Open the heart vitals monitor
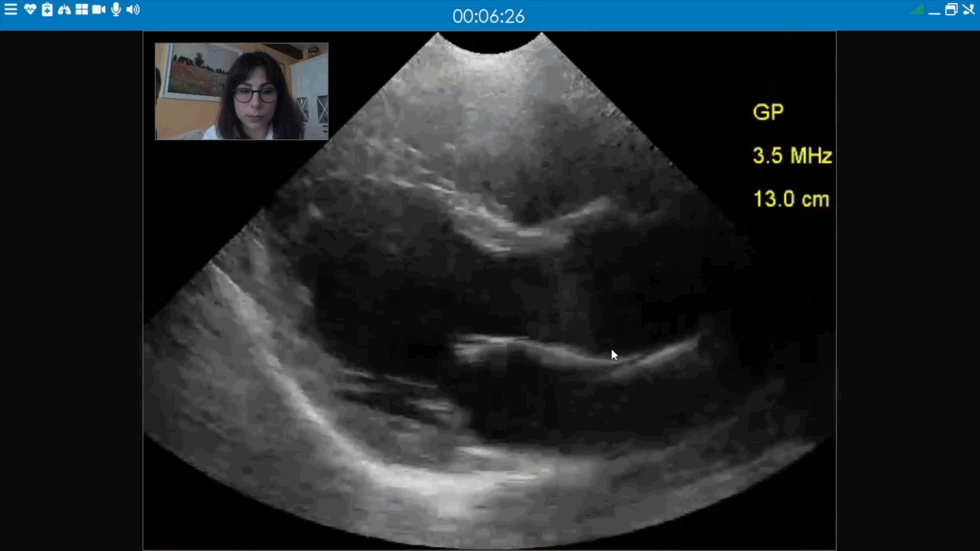 30,10
